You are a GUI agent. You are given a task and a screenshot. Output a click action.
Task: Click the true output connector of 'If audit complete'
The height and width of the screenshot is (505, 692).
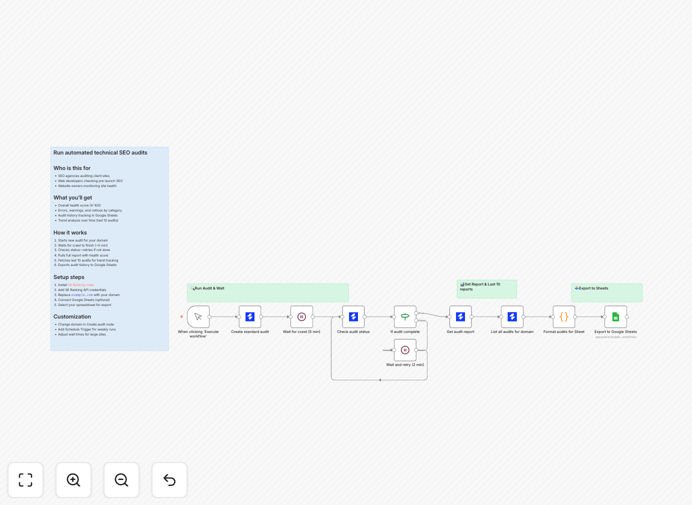coord(416,313)
